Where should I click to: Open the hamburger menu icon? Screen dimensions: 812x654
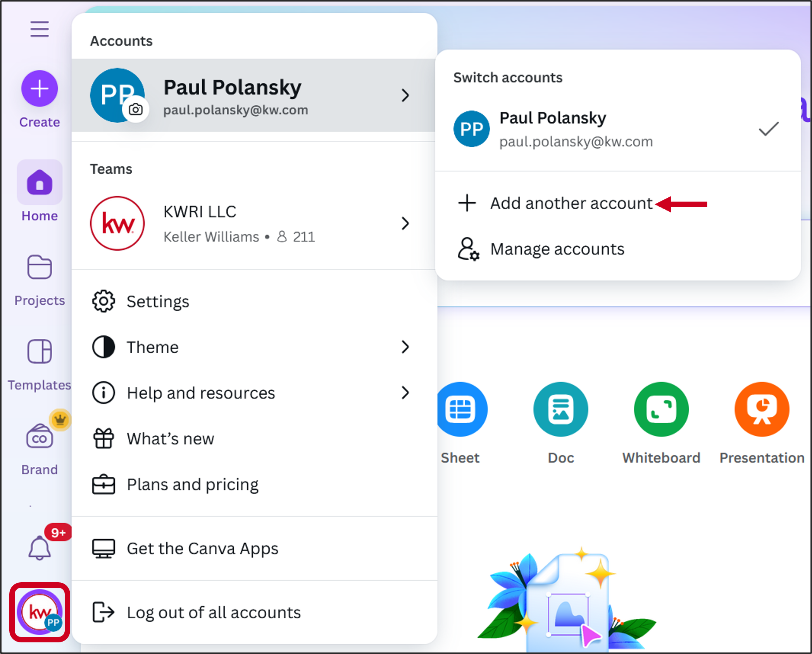(40, 29)
